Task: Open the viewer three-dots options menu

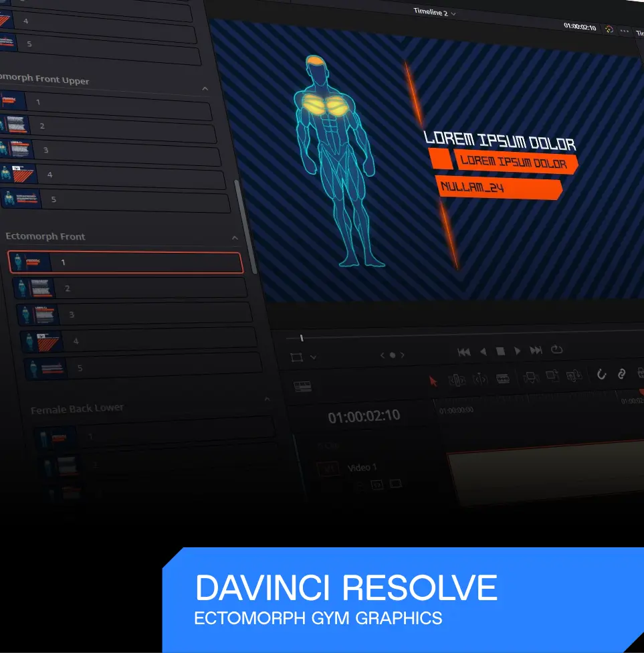Action: 625,30
